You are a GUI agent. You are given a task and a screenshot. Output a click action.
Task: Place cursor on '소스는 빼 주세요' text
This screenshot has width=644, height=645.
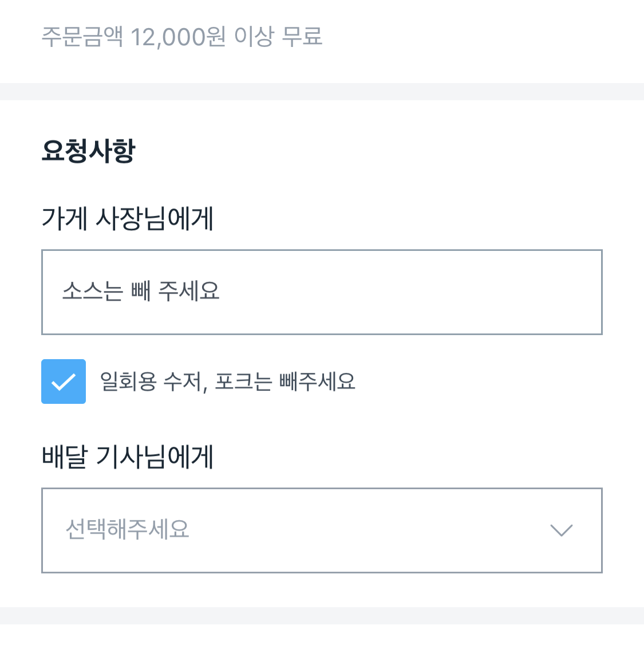coord(141,292)
